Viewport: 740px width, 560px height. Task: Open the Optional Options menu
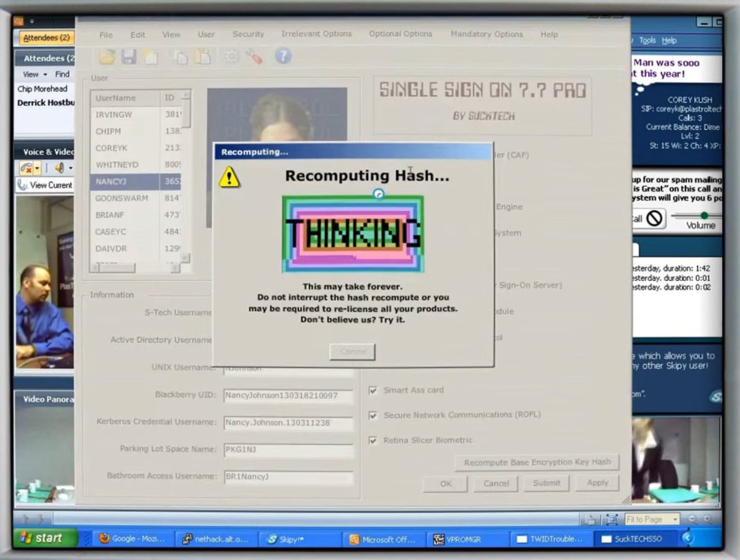point(401,34)
